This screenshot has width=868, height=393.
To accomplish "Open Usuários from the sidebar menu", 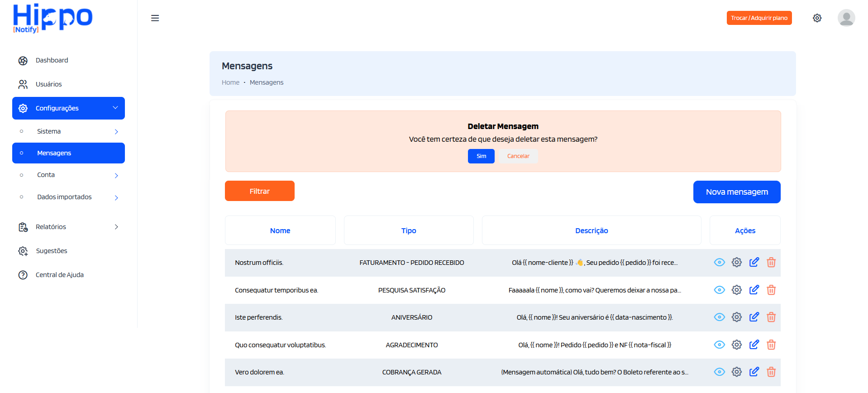I will [48, 84].
